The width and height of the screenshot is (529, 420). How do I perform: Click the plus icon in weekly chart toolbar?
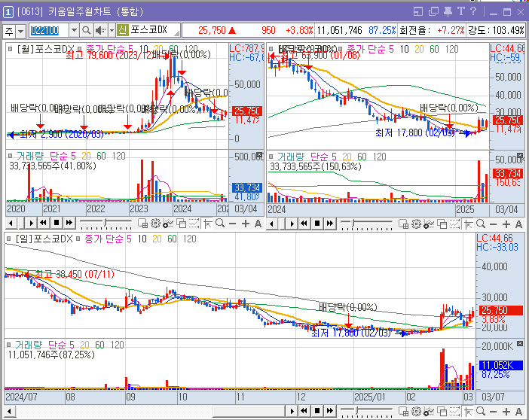[x=506, y=224]
